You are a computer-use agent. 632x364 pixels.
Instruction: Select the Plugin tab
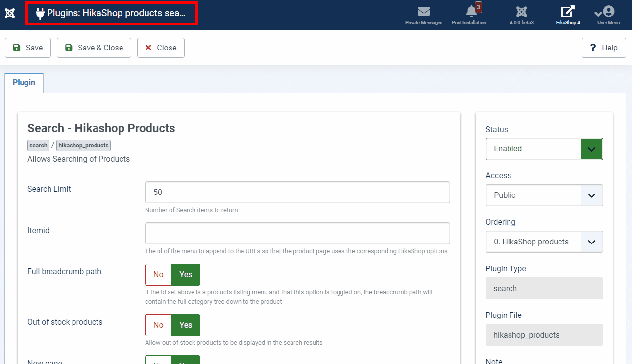click(x=24, y=82)
